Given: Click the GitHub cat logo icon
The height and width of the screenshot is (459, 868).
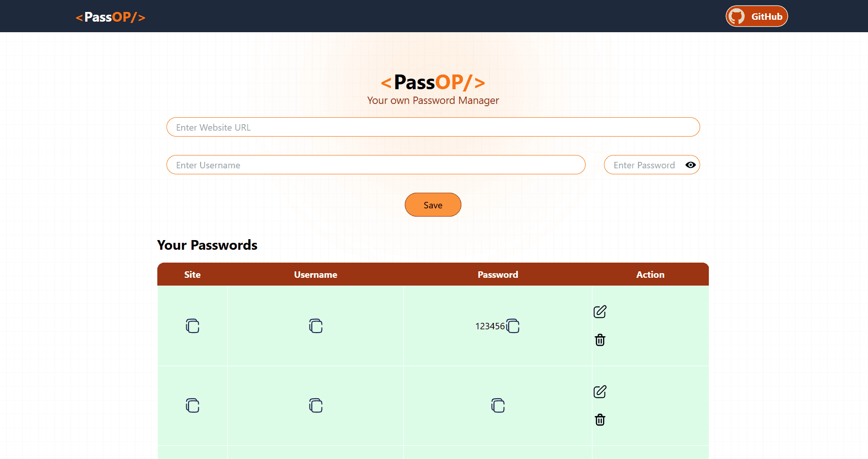Looking at the screenshot, I should tap(738, 16).
